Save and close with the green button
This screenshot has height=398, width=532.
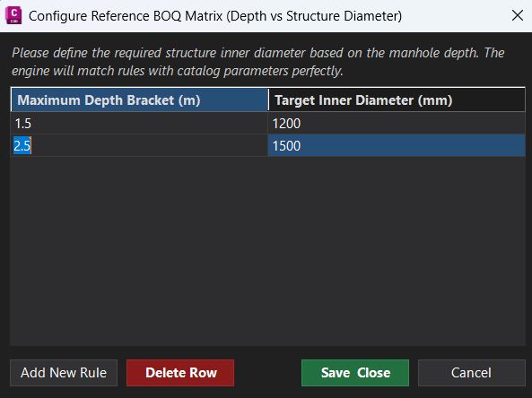[x=355, y=373]
